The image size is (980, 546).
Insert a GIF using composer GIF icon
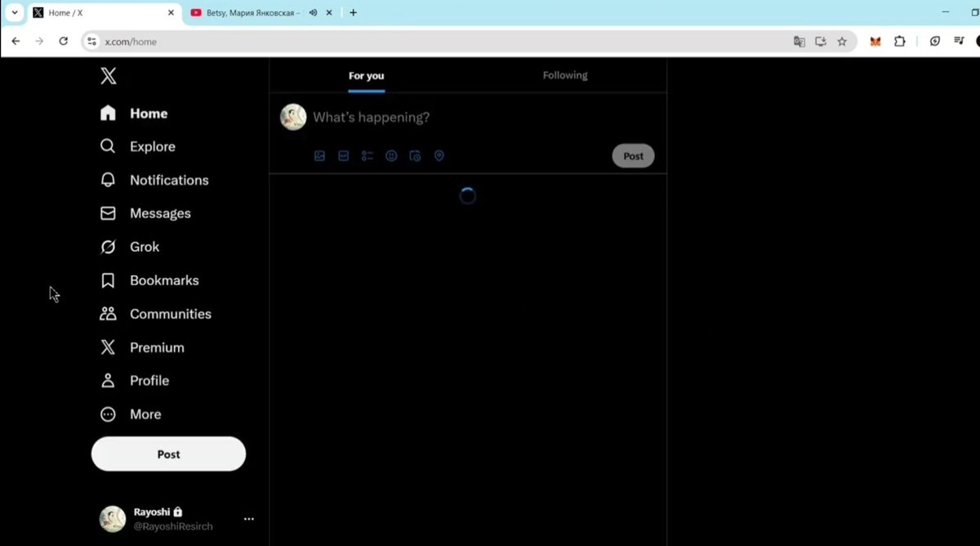(344, 156)
